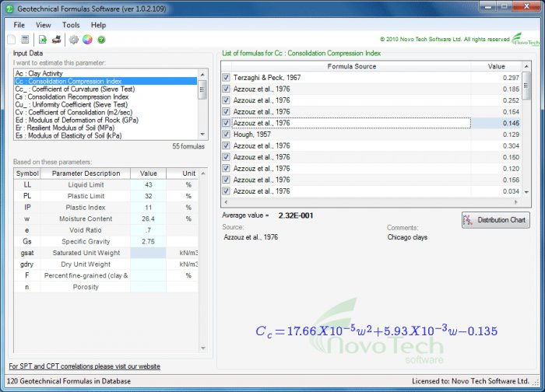
Task: Click the New blank document icon
Action: 12,40
